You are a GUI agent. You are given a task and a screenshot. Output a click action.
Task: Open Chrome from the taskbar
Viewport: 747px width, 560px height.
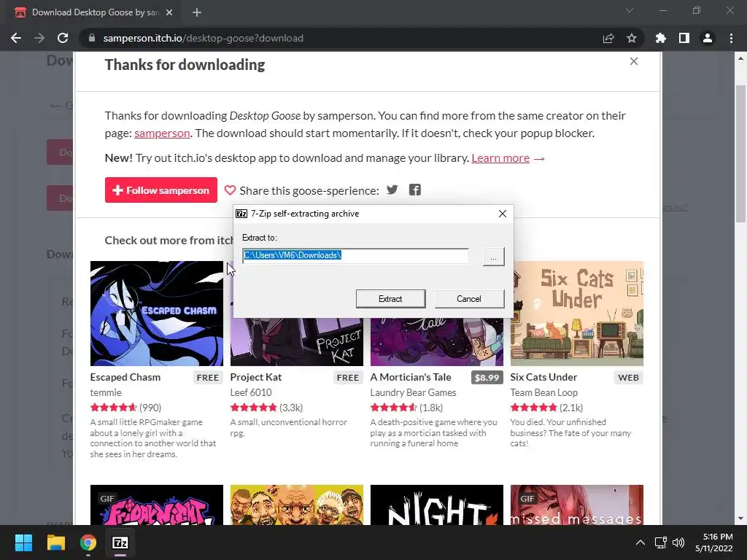tap(88, 542)
